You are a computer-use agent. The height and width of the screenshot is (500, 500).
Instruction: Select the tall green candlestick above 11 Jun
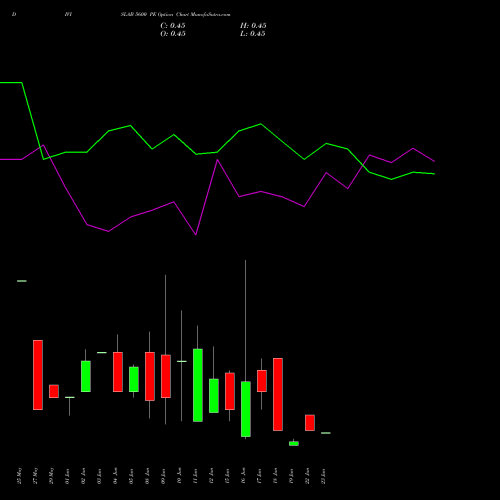[x=198, y=385]
